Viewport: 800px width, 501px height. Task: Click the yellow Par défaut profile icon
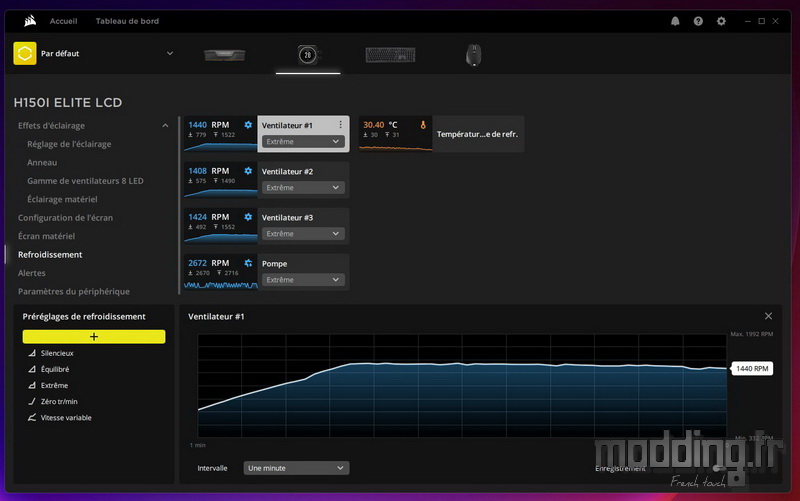click(24, 53)
